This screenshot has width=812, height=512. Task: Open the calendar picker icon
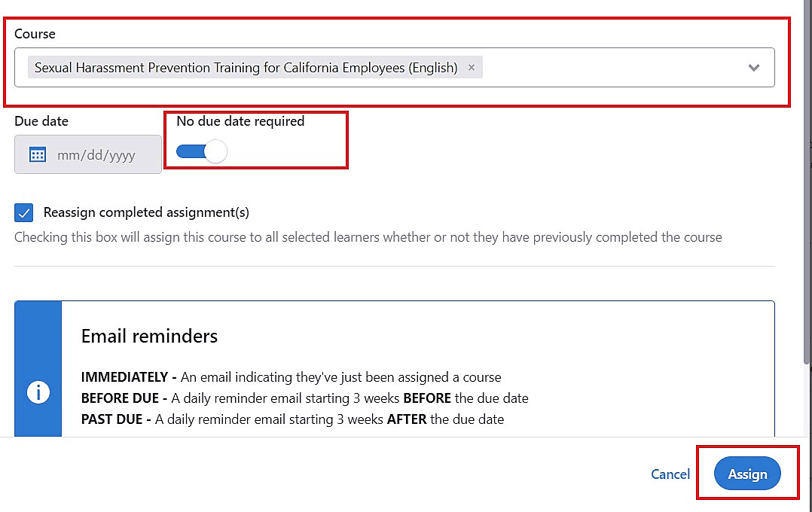[38, 155]
